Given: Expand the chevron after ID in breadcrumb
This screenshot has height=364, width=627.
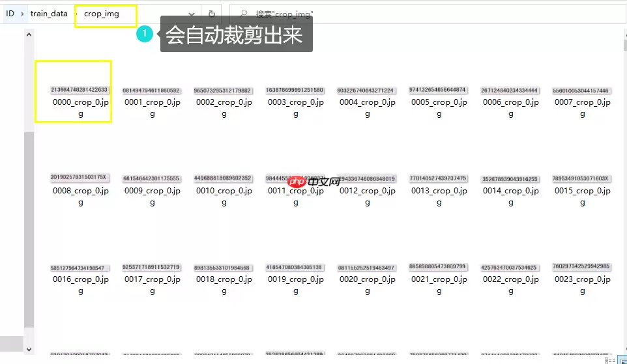Looking at the screenshot, I should pyautogui.click(x=22, y=14).
